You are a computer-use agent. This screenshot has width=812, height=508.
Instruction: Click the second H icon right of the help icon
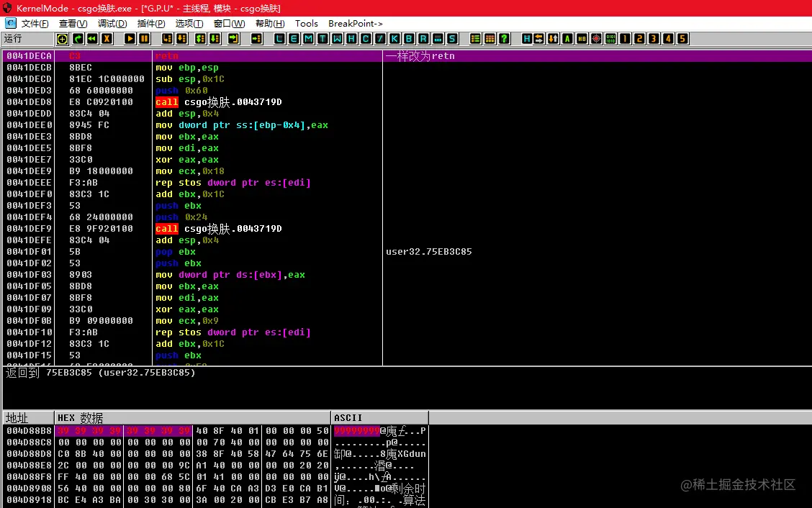pos(527,39)
